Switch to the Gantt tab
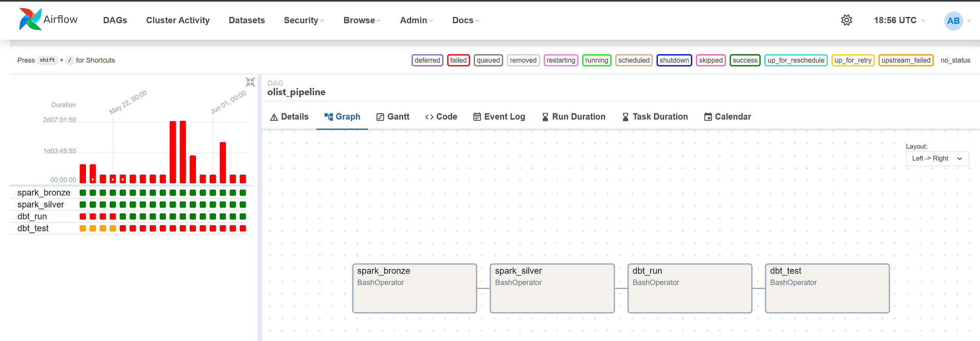The image size is (980, 341). tap(393, 117)
